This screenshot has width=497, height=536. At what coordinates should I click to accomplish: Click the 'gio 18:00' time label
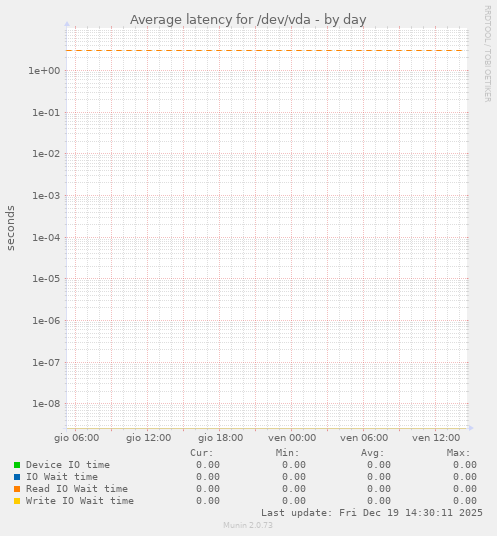[x=220, y=438]
